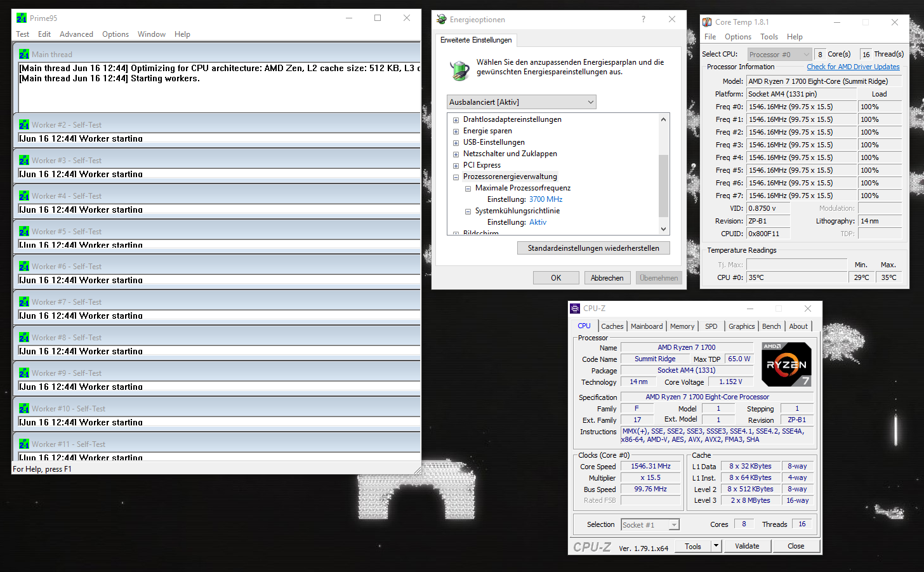
Task: Open the Processor #0 dropdown in Core Temp
Action: (x=779, y=55)
